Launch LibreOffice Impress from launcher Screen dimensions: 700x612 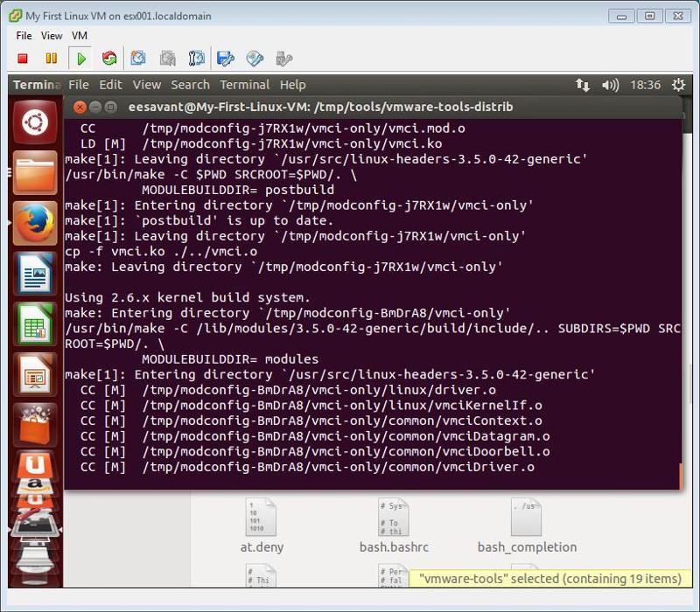point(35,375)
